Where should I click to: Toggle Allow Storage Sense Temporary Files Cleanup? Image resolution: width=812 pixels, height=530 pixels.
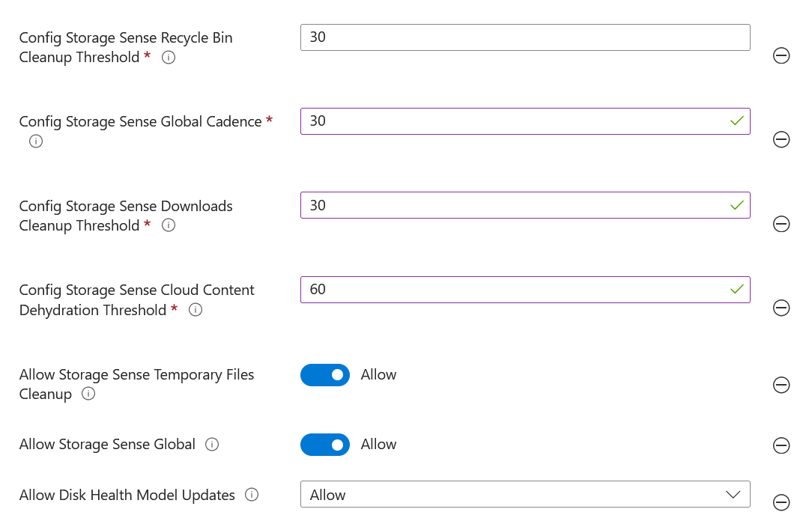(x=325, y=375)
